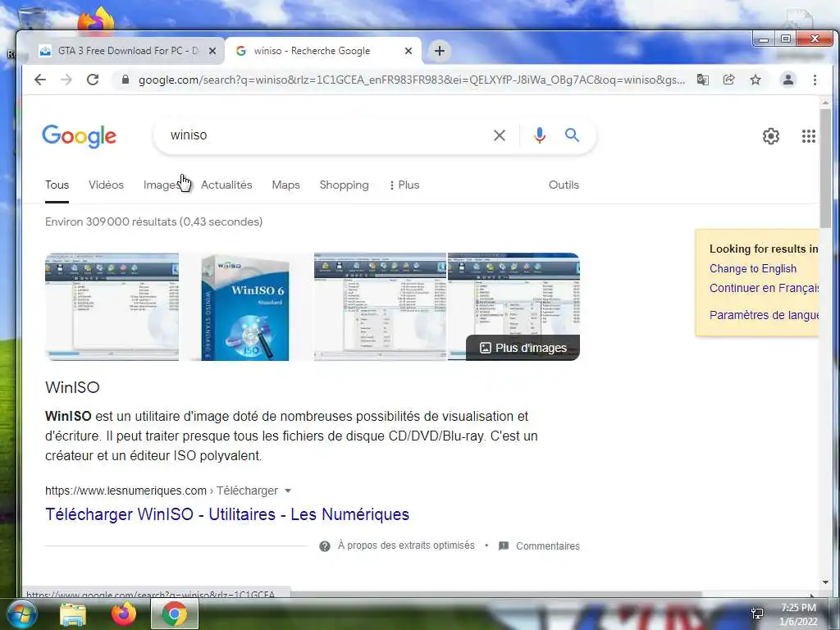
Task: Open Paramètres de langue link
Action: click(764, 315)
